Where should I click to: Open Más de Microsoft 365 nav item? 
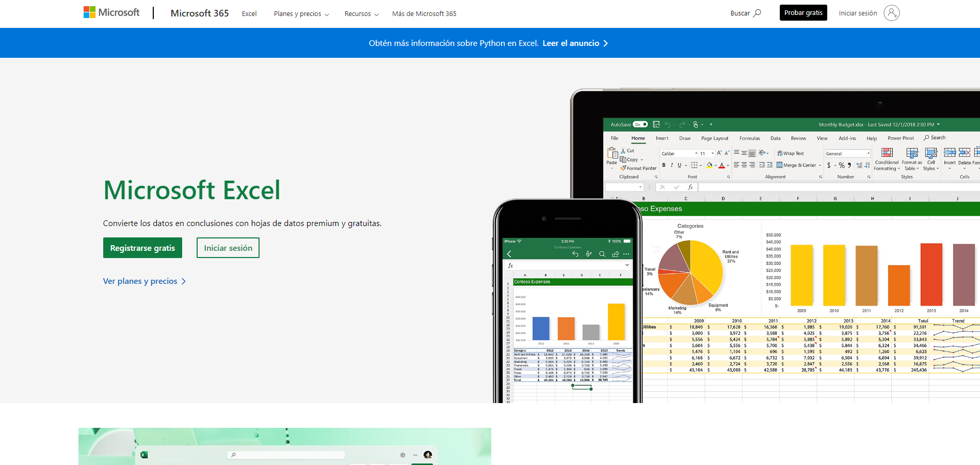424,14
